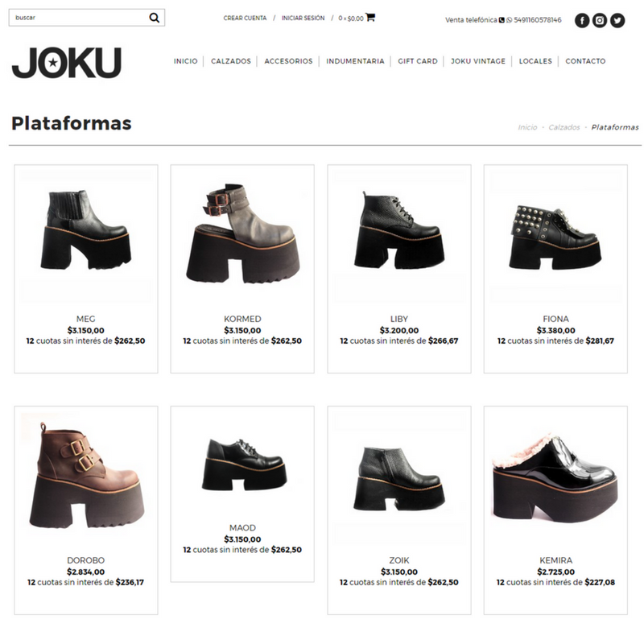Click the CREAR CUENTA link
Image resolution: width=644 pixels, height=644 pixels.
tap(245, 18)
